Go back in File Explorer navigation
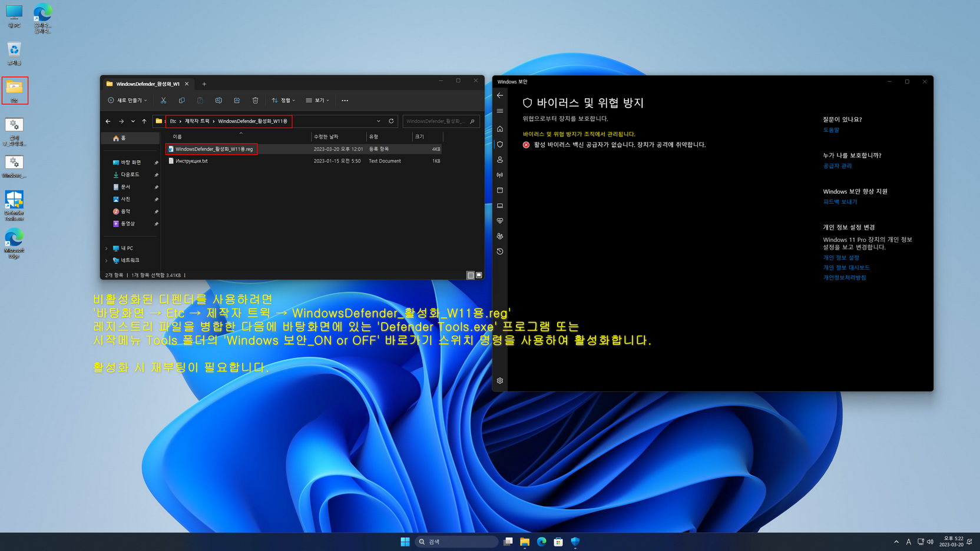980x551 pixels. point(108,121)
